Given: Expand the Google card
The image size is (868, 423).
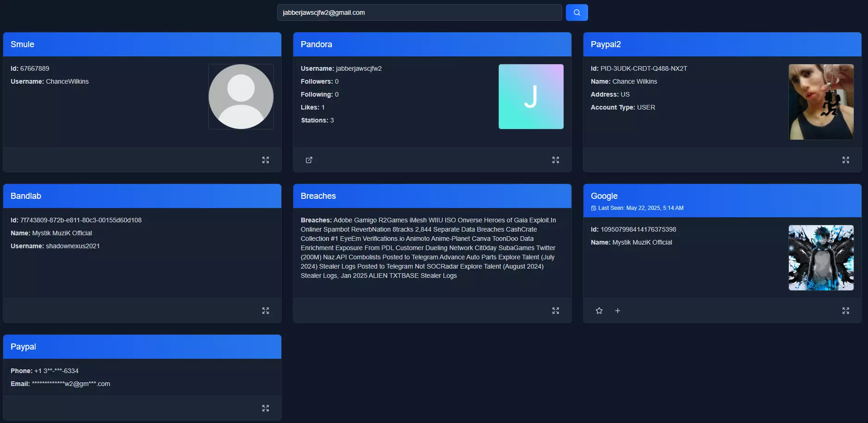Looking at the screenshot, I should click(846, 311).
